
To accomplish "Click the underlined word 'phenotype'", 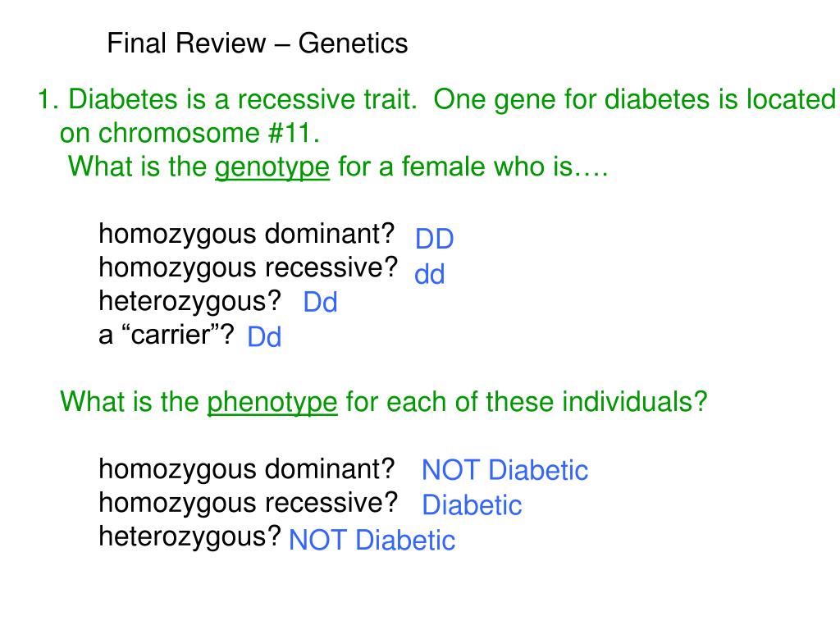I will point(272,402).
